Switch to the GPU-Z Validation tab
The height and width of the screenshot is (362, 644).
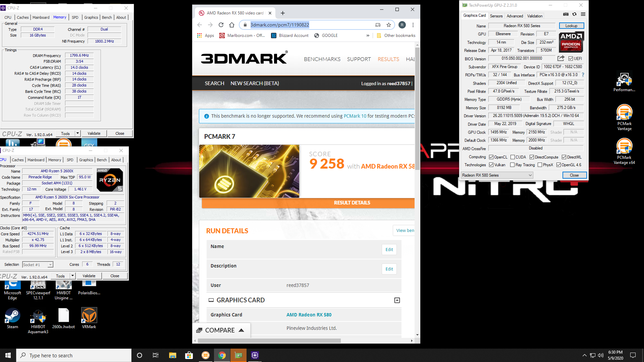[x=535, y=16]
